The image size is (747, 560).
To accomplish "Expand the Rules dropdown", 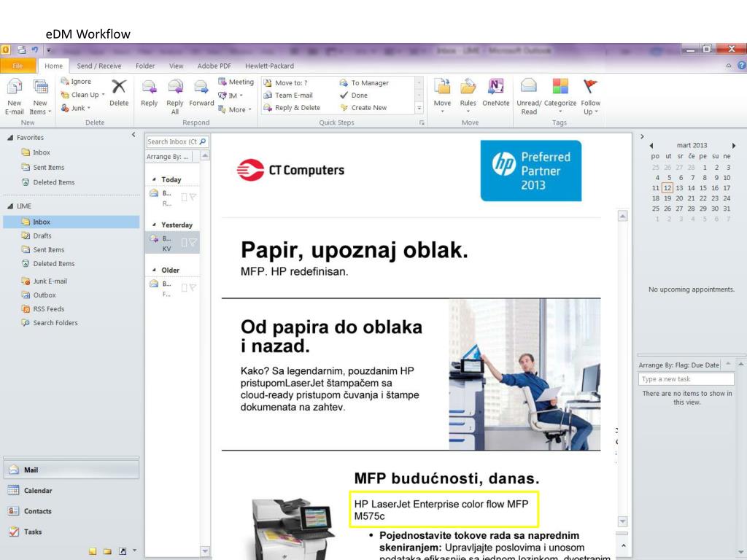I will pyautogui.click(x=468, y=93).
